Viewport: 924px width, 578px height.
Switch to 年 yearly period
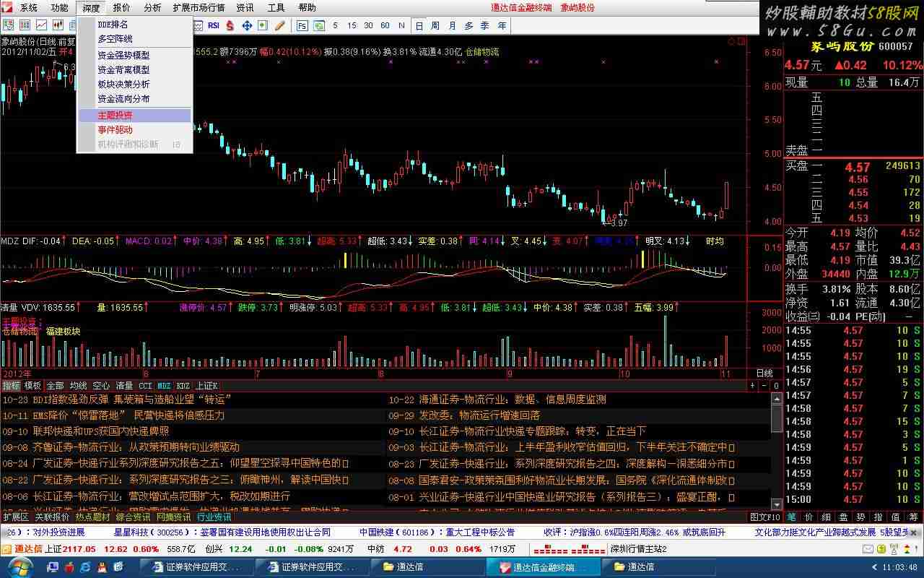[x=502, y=25]
